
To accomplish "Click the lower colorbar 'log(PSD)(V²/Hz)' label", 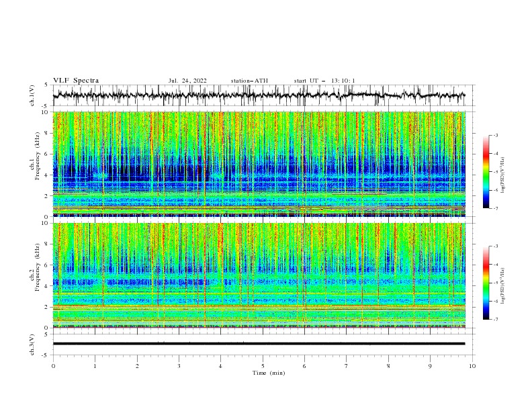I will pos(503,285).
